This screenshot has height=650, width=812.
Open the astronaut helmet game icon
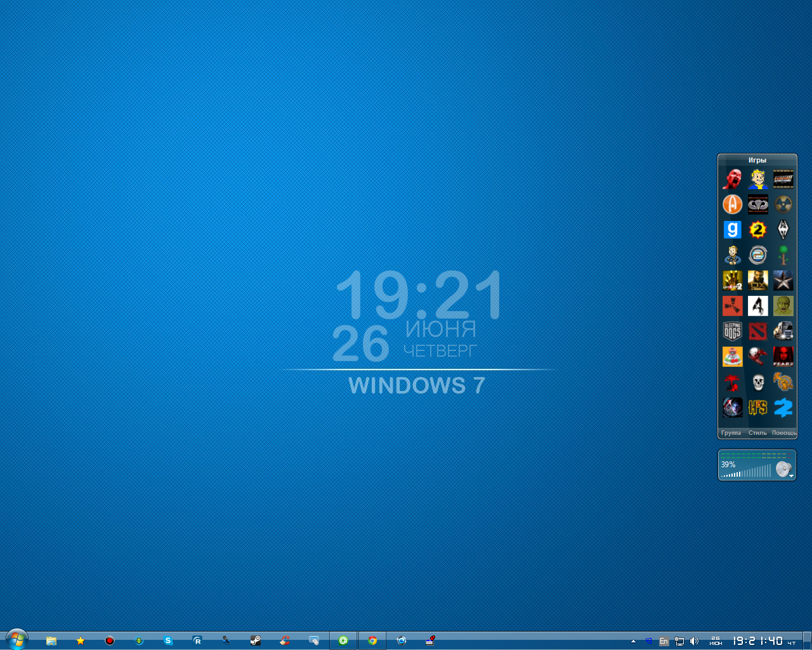[733, 408]
